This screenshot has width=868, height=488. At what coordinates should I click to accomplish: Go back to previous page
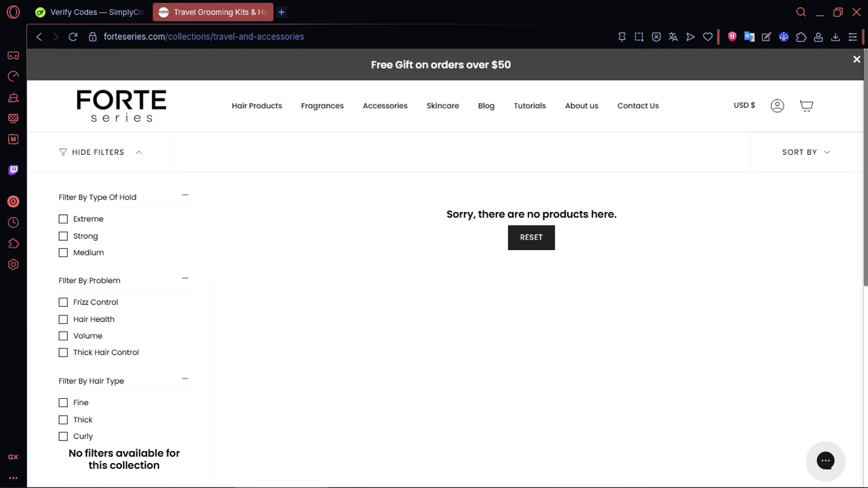pyautogui.click(x=39, y=36)
